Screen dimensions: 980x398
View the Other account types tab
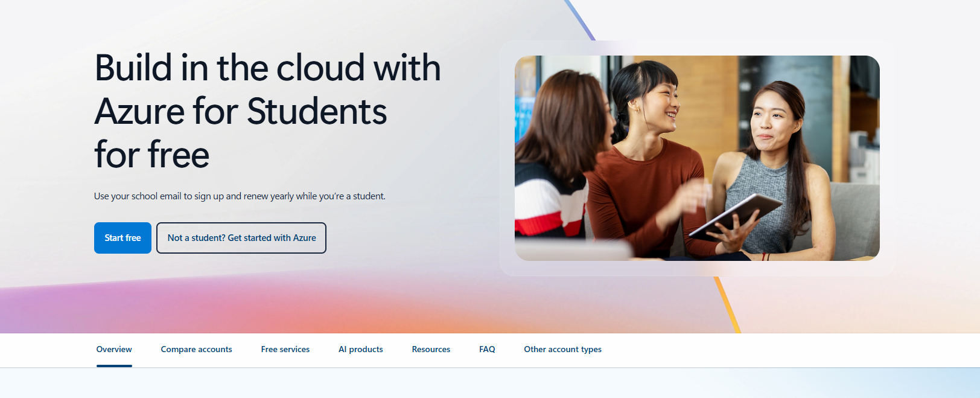(562, 349)
